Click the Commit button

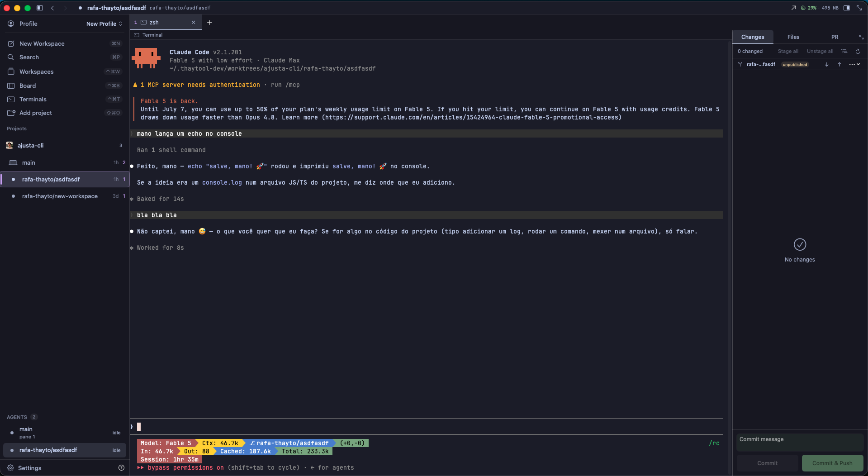tap(767, 463)
